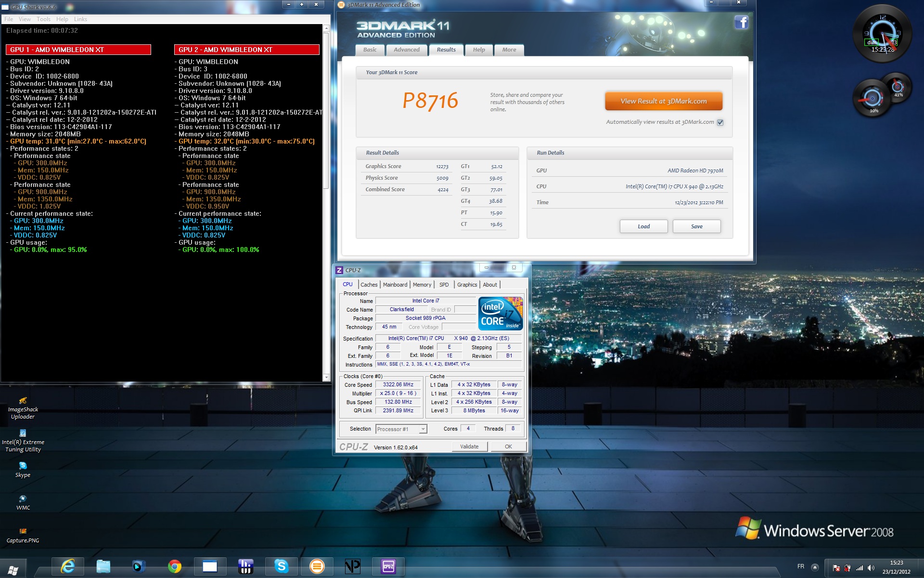The width and height of the screenshot is (924, 578).
Task: Select the WMC desktop shortcut
Action: [x=23, y=502]
